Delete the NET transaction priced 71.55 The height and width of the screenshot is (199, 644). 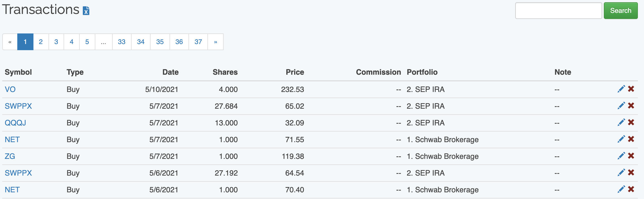pos(631,139)
